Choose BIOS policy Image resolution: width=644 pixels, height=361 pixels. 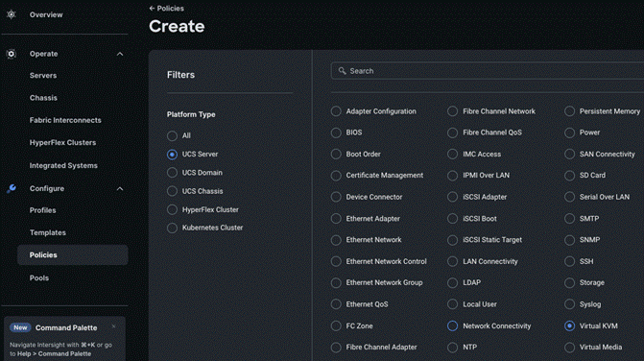coord(336,132)
